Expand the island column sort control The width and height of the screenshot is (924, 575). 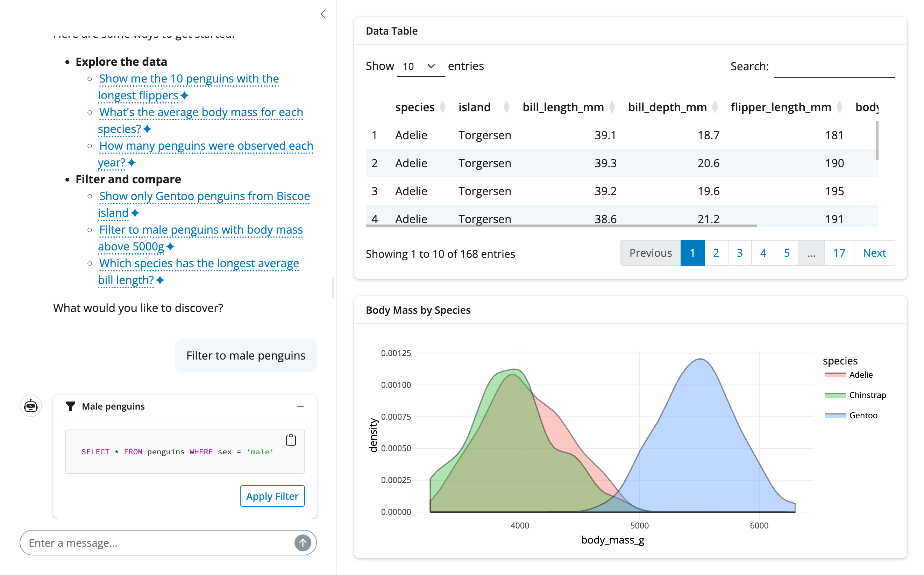point(506,107)
